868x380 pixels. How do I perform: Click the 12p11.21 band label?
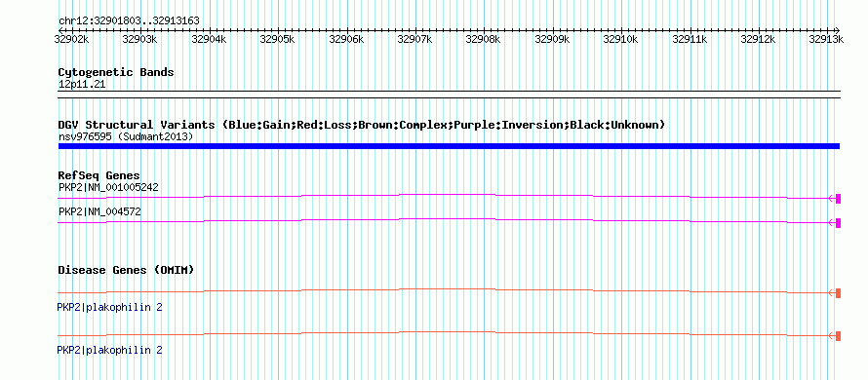[x=82, y=85]
